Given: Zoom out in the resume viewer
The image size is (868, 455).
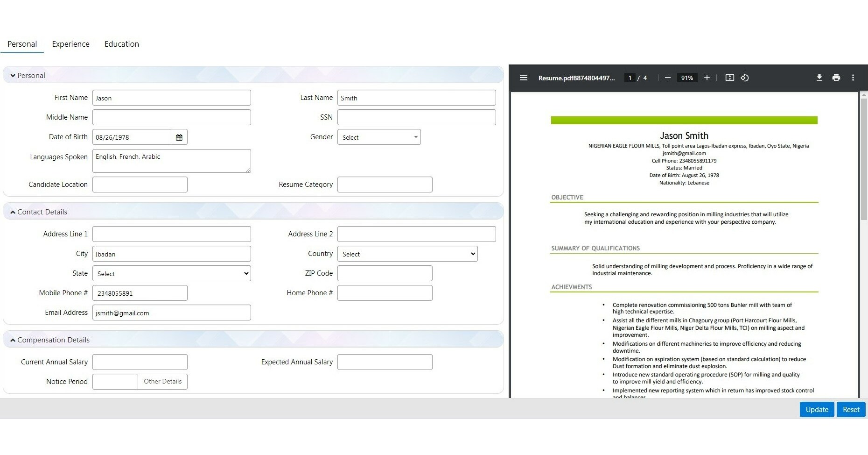Looking at the screenshot, I should (x=667, y=78).
